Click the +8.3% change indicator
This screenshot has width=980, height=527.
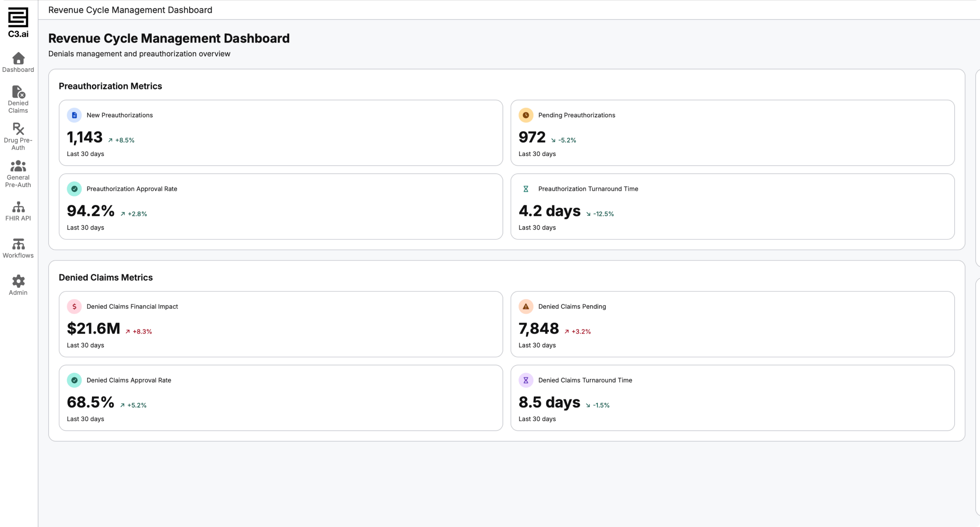[142, 331]
